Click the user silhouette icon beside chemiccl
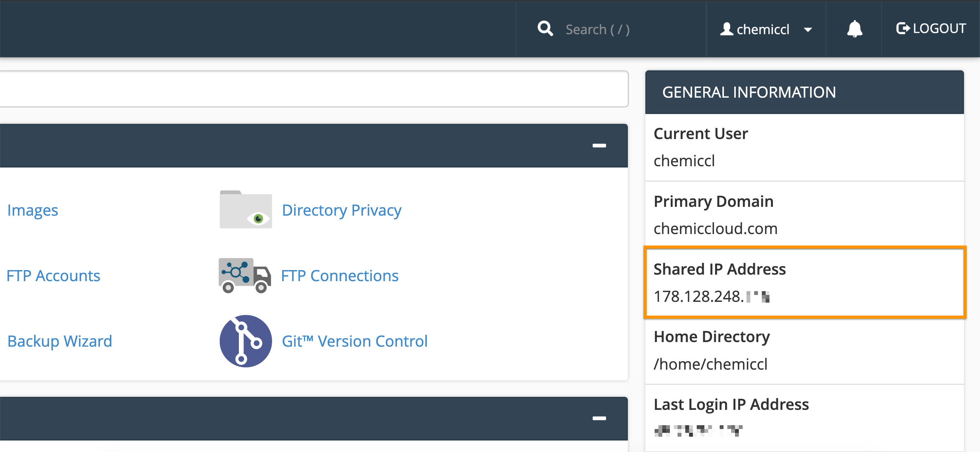Viewport: 980px width, 452px height. [726, 29]
